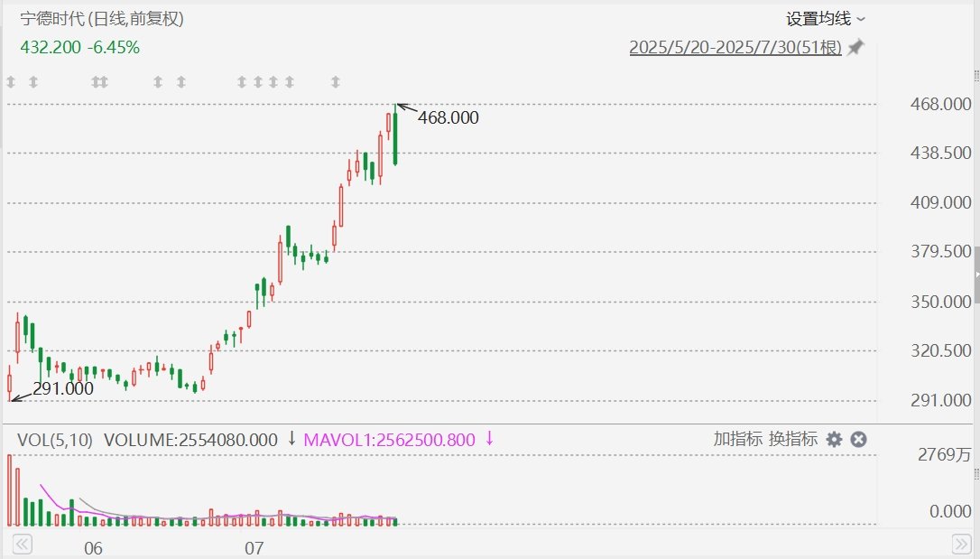Image resolution: width=980 pixels, height=559 pixels.
Task: Click the 0.000 volume axis label
Action: pos(950,511)
